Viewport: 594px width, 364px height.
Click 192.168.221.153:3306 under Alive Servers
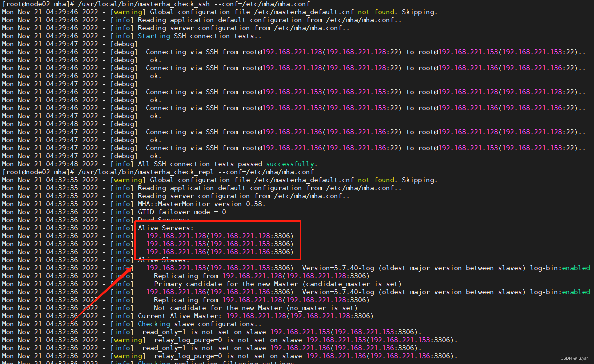[x=220, y=244]
